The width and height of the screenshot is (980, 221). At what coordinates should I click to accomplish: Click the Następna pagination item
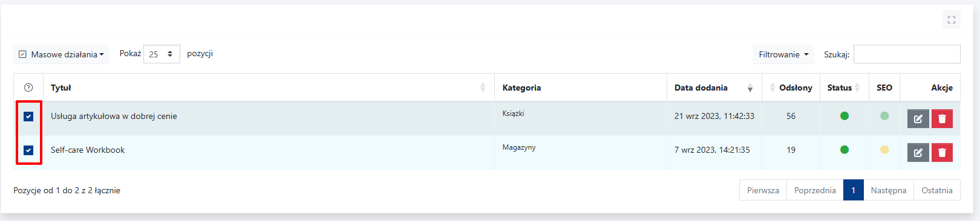coord(889,190)
